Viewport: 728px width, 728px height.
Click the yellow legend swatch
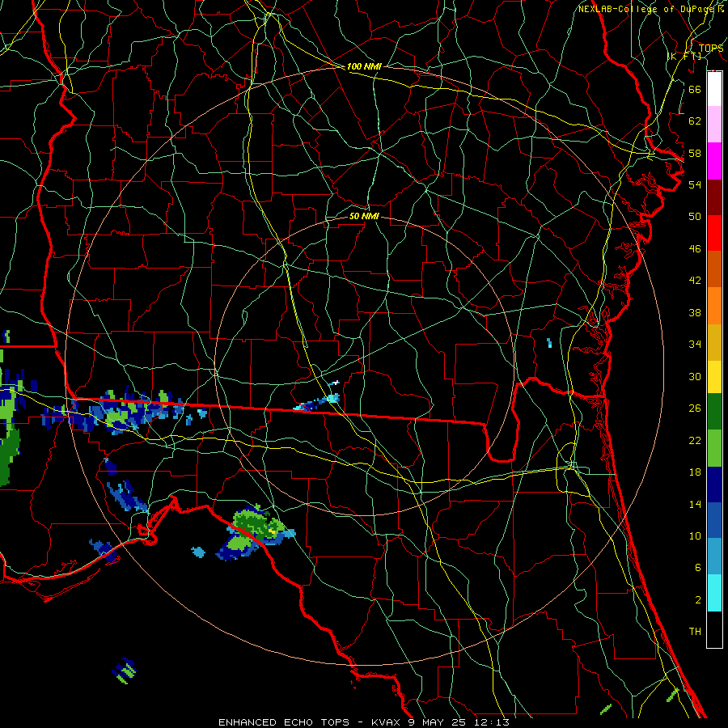click(x=714, y=377)
